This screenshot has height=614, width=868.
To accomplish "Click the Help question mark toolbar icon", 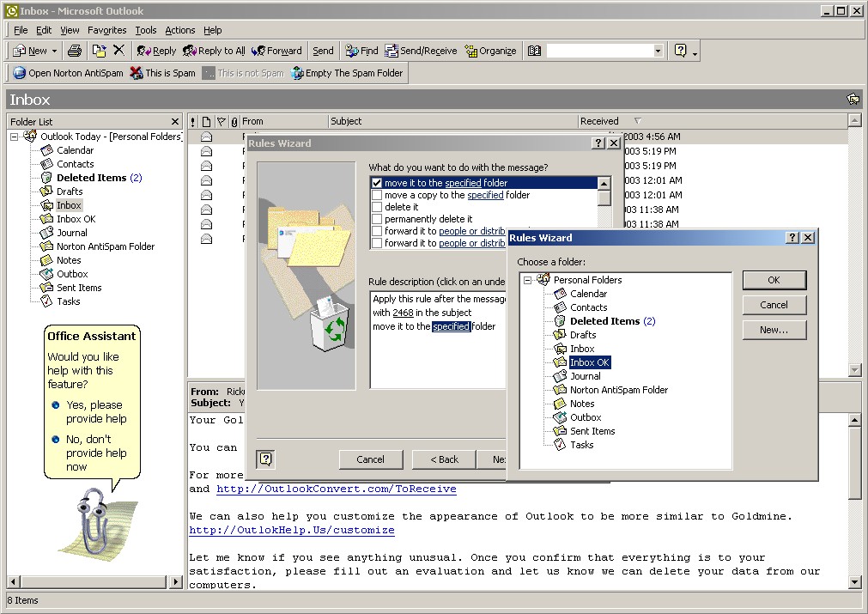I will pyautogui.click(x=680, y=51).
